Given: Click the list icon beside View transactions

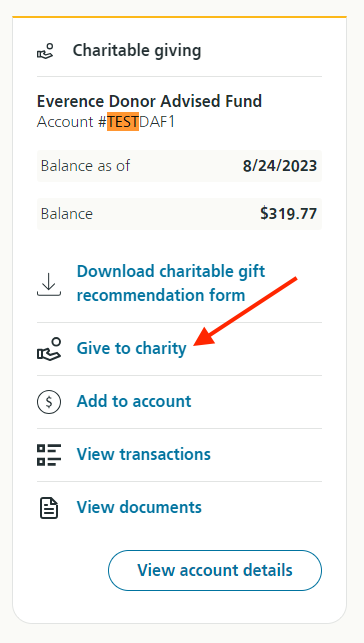Looking at the screenshot, I should (49, 455).
